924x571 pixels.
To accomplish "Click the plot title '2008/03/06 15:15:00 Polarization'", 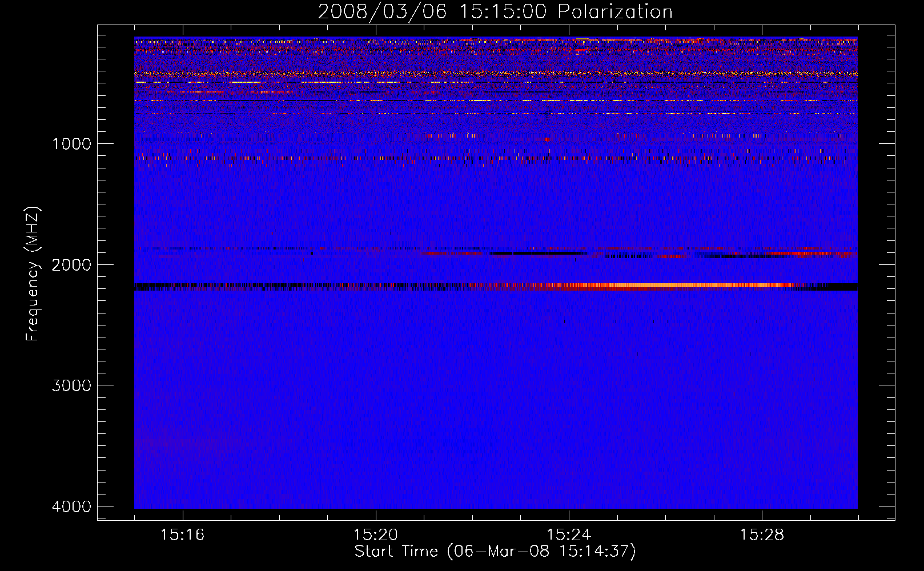I will [495, 11].
